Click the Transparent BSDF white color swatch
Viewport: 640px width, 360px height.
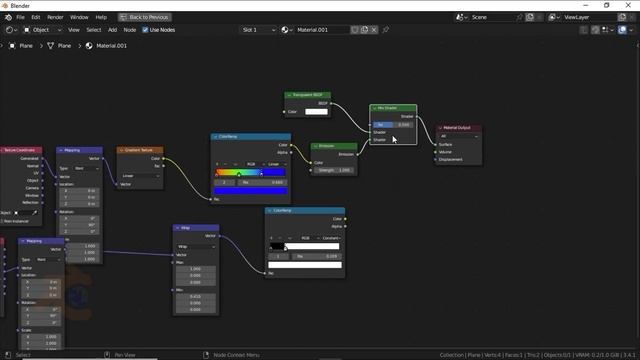point(316,111)
